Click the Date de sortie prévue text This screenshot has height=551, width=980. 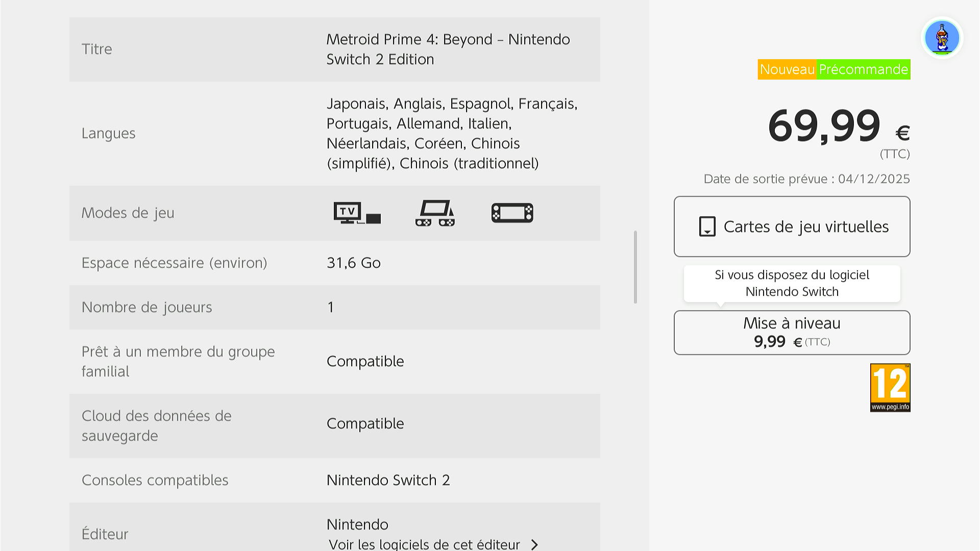[806, 179]
